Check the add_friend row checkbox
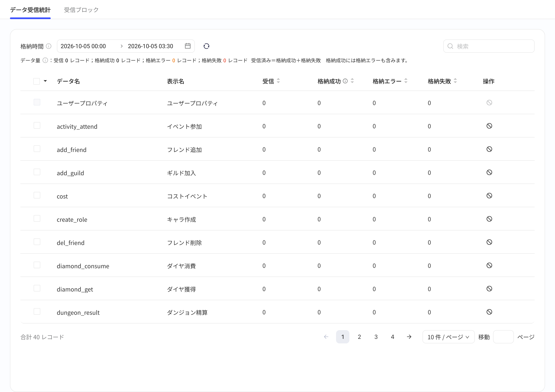This screenshot has height=392, width=555. [37, 149]
